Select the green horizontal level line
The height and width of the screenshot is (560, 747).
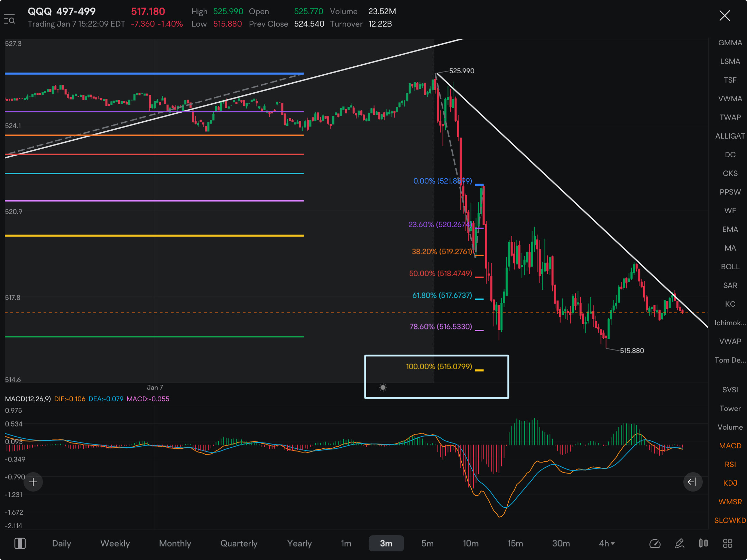pyautogui.click(x=154, y=337)
